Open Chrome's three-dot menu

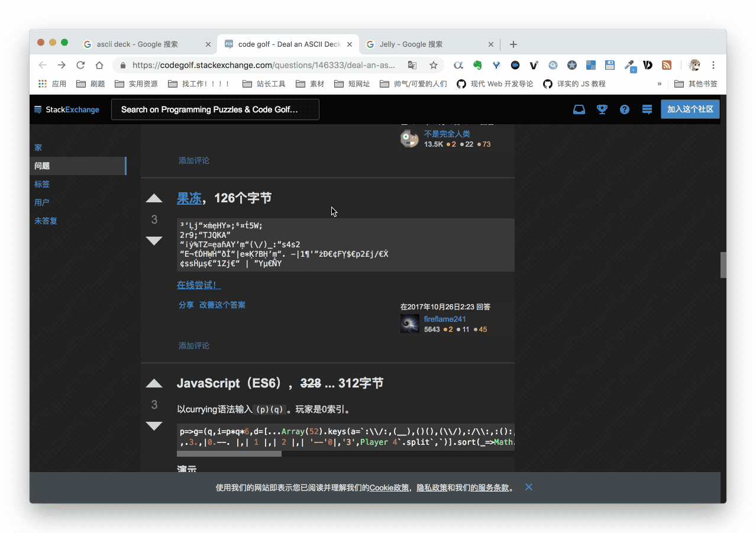pyautogui.click(x=713, y=65)
